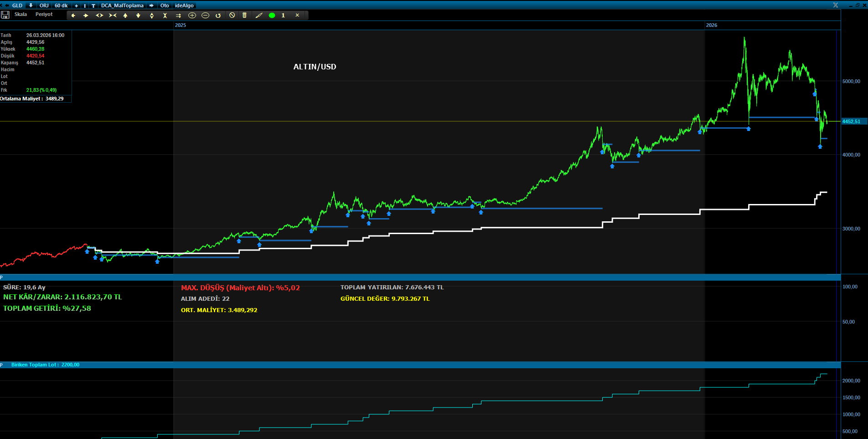Click the vertical bar 'I' icon
This screenshot has width=868, height=439.
(85, 5)
